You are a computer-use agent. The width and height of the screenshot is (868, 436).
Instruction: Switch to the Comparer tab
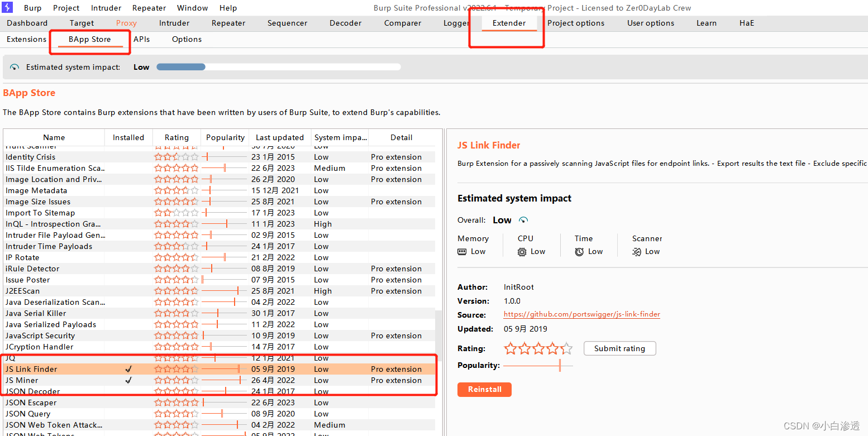click(403, 23)
